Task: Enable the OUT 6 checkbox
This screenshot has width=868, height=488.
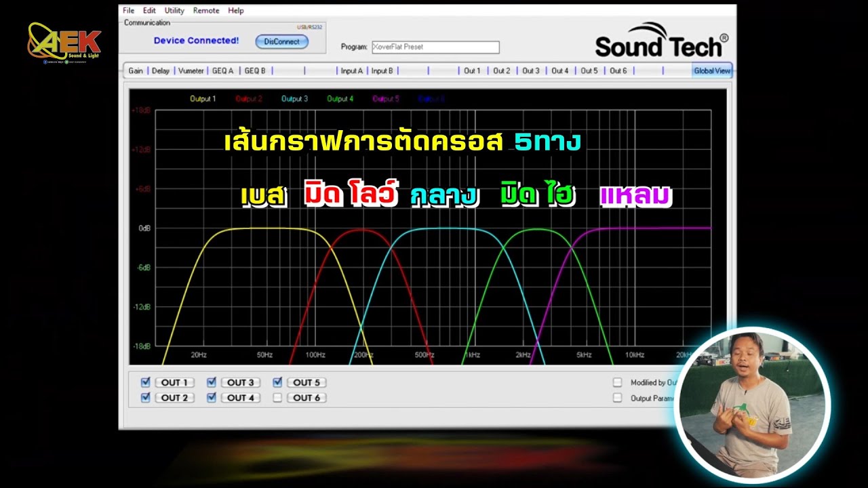Action: click(277, 398)
